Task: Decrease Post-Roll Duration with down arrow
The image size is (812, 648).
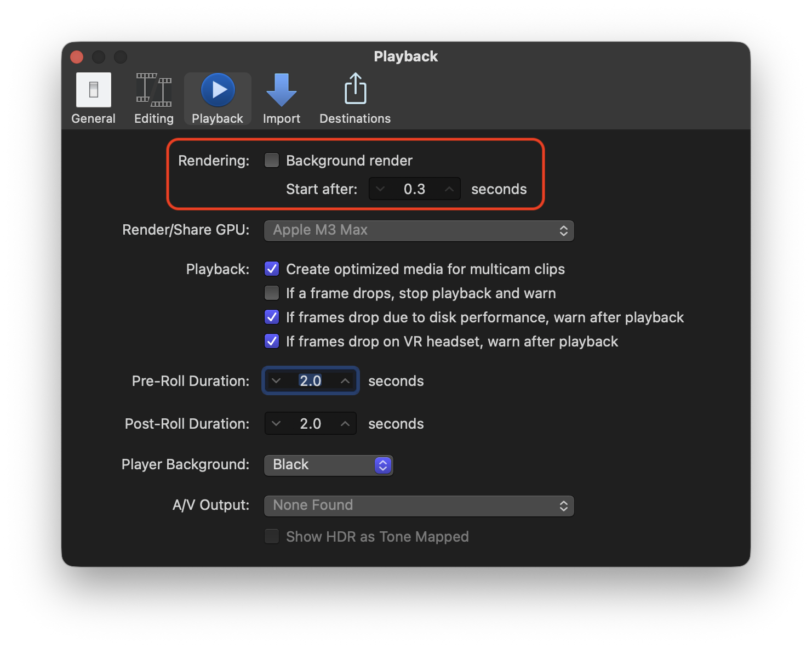Action: (x=276, y=424)
